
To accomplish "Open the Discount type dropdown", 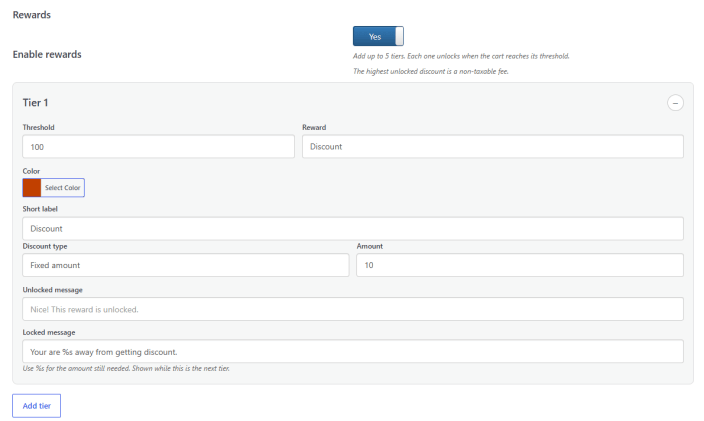I will (185, 265).
